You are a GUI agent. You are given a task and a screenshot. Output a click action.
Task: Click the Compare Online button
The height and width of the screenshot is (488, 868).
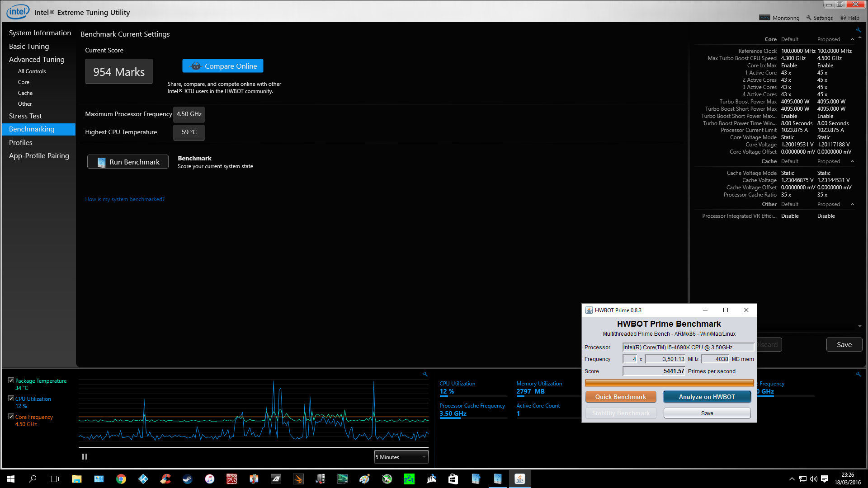pos(222,66)
